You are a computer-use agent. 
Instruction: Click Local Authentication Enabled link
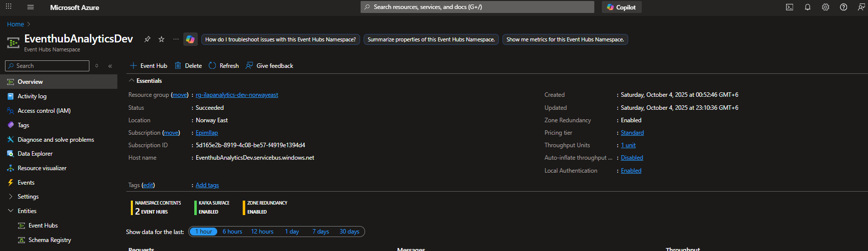[x=631, y=171]
